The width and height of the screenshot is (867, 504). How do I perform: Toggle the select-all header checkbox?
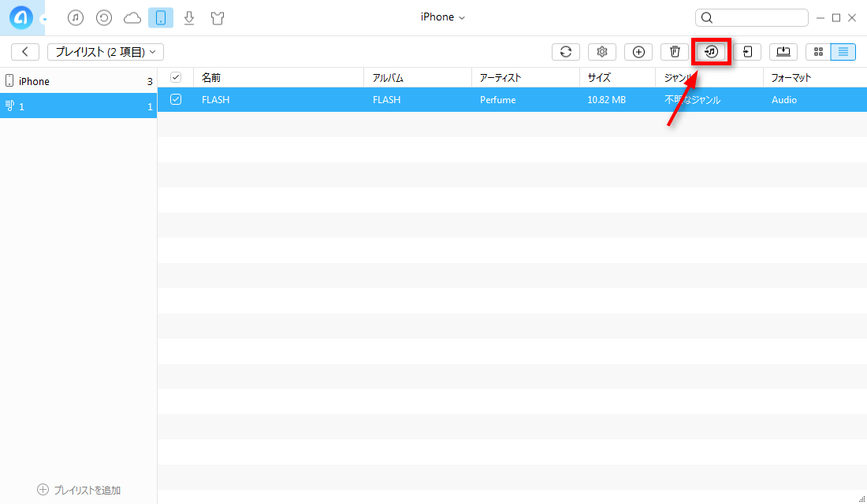coord(176,77)
